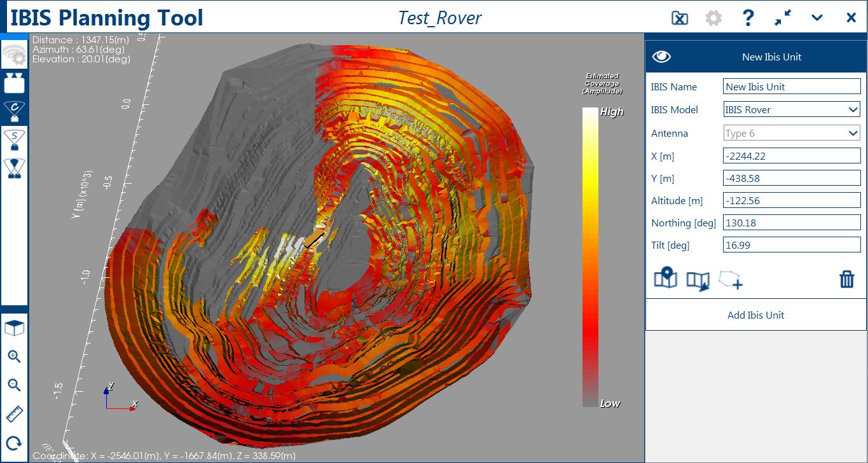
Task: Click the 'Northing [deg]' label
Action: click(684, 223)
